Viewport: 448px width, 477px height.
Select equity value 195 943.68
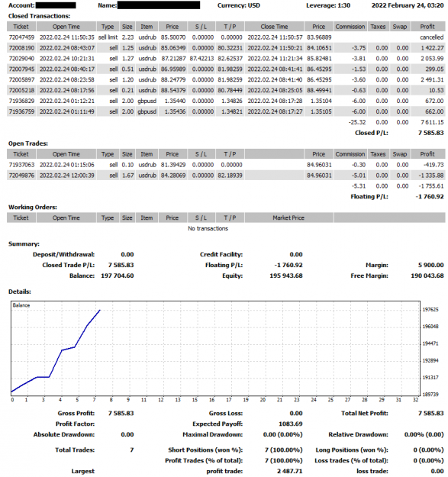click(286, 276)
